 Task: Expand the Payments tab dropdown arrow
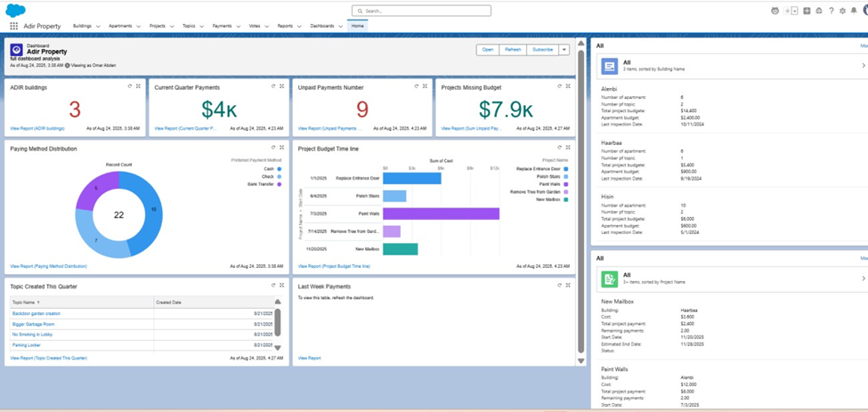(x=239, y=27)
